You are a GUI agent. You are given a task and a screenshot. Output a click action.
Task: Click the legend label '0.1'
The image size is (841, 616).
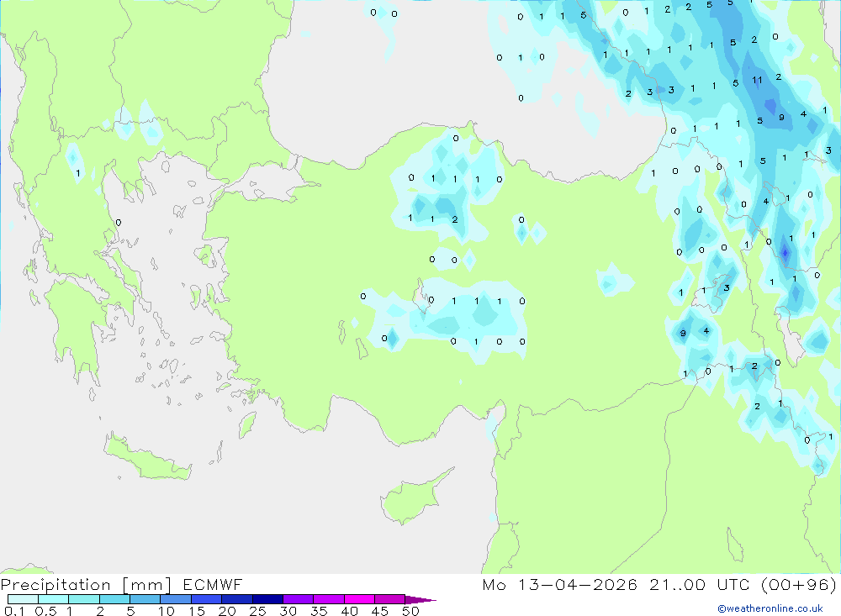(14, 611)
